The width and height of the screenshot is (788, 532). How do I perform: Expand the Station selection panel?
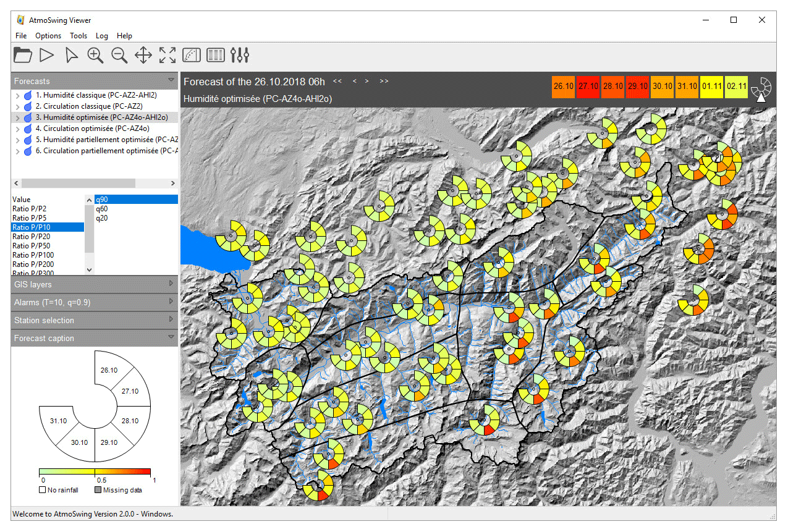tap(95, 320)
